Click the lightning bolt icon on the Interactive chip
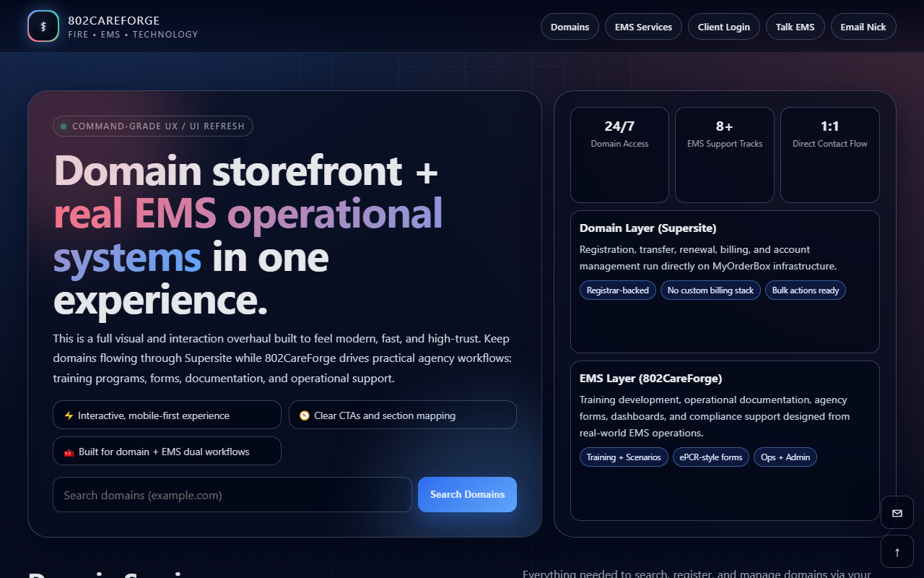 [69, 415]
